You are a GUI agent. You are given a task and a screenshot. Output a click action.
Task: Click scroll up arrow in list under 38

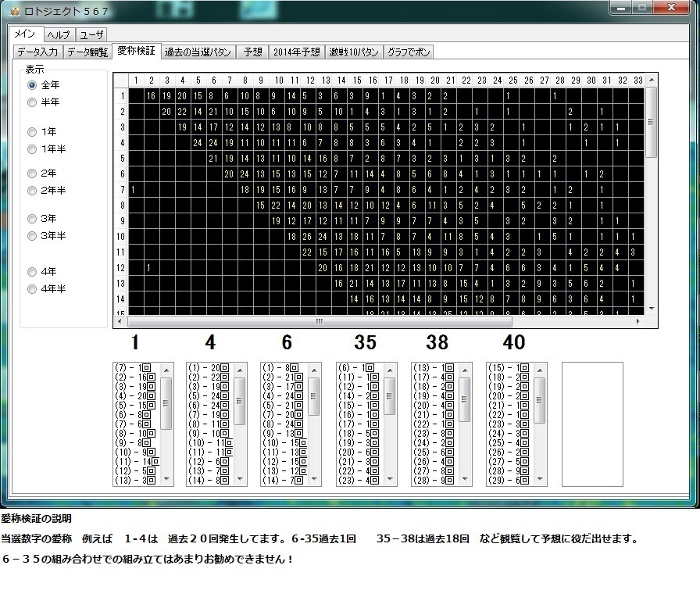click(x=465, y=370)
